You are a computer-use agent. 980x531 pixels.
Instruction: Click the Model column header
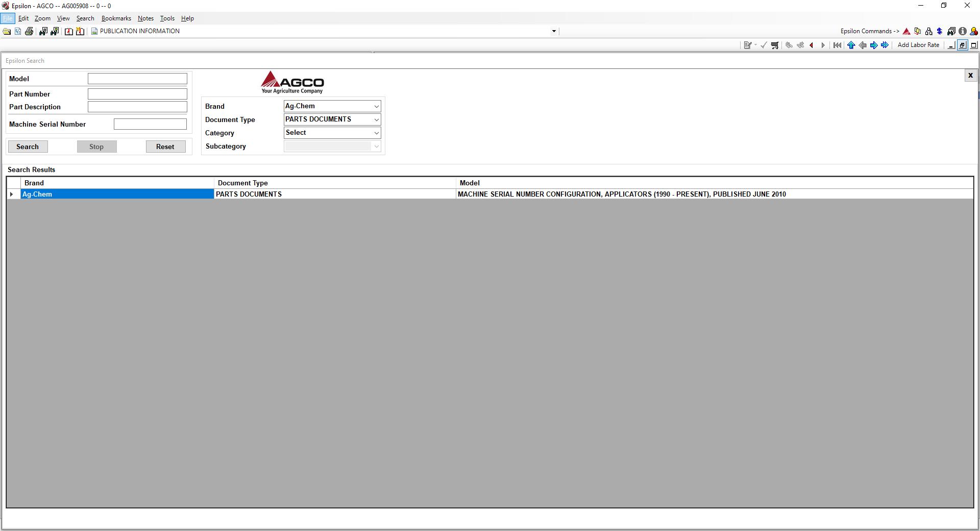point(715,183)
